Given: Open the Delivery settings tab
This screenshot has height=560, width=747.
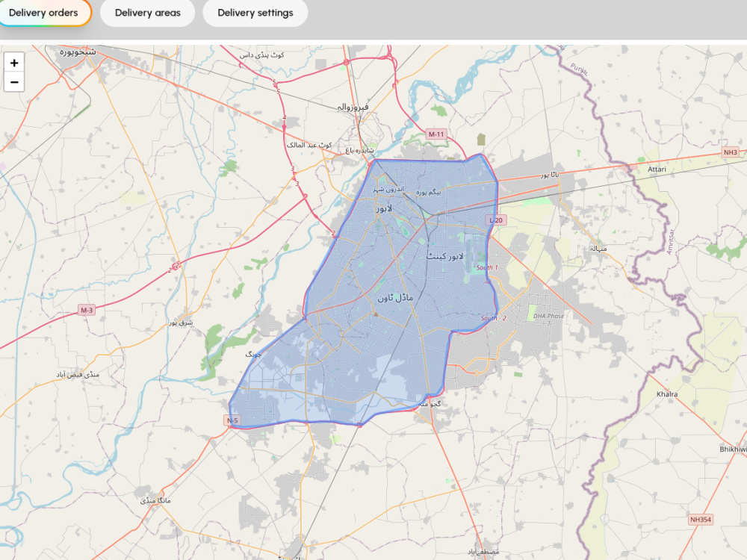Looking at the screenshot, I should pos(255,13).
